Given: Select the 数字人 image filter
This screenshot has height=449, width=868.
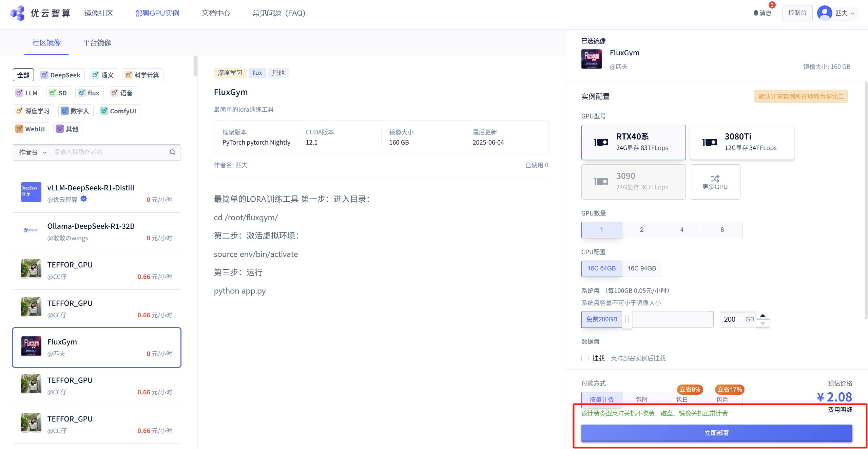Looking at the screenshot, I should [x=76, y=111].
